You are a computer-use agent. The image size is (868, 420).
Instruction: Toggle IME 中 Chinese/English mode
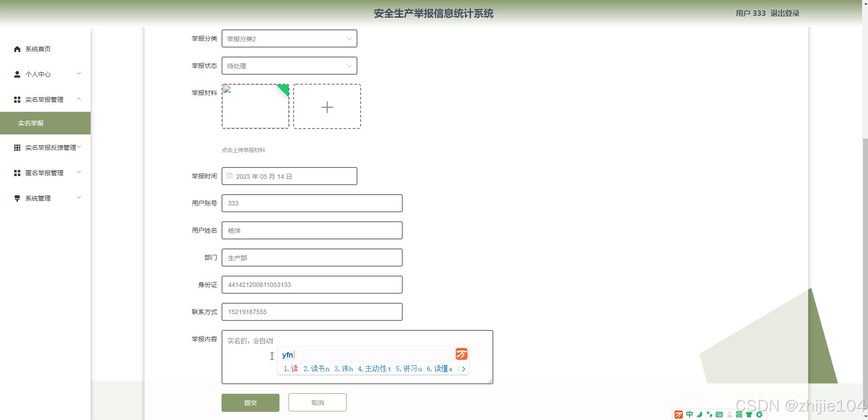pyautogui.click(x=690, y=415)
